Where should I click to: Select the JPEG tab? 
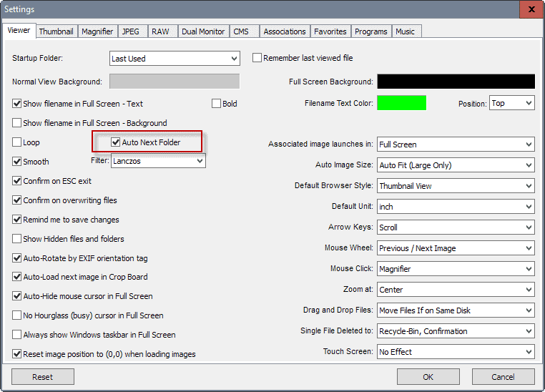point(133,31)
